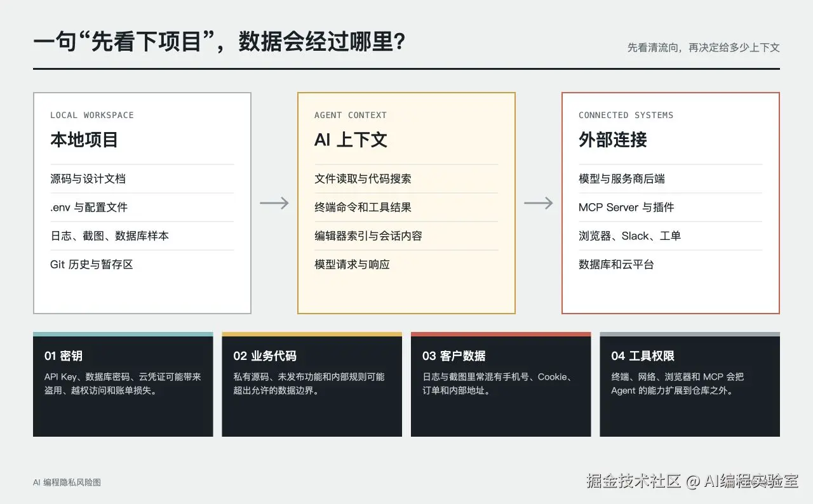
Task: Click the subtitle “先看清流向，再决定给多少上下文”
Action: tap(703, 48)
